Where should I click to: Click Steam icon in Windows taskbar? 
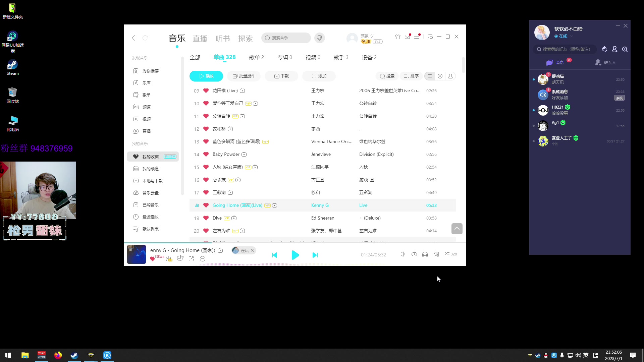click(x=74, y=355)
